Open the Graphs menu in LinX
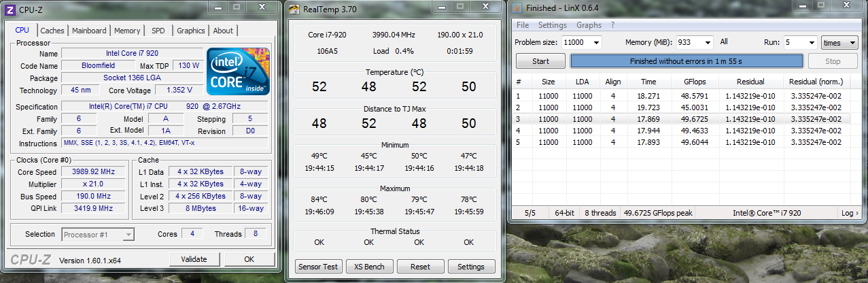The height and width of the screenshot is (283, 868). point(589,25)
